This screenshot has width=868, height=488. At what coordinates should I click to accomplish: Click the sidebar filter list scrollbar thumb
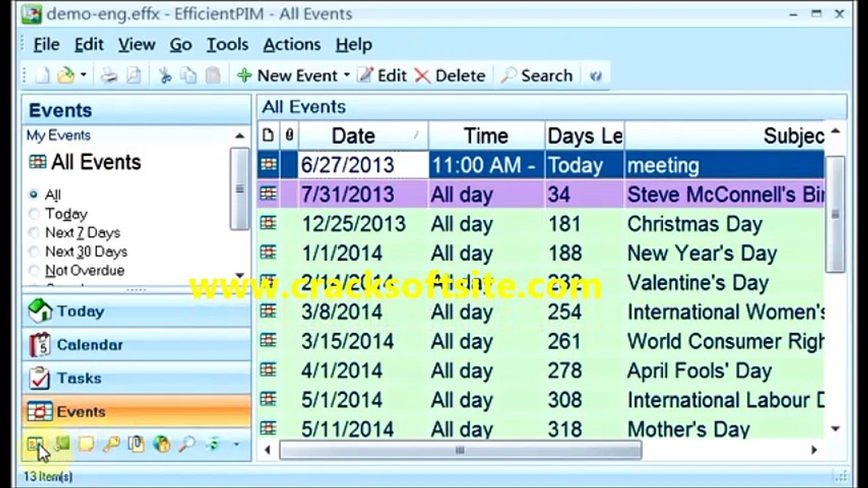240,189
